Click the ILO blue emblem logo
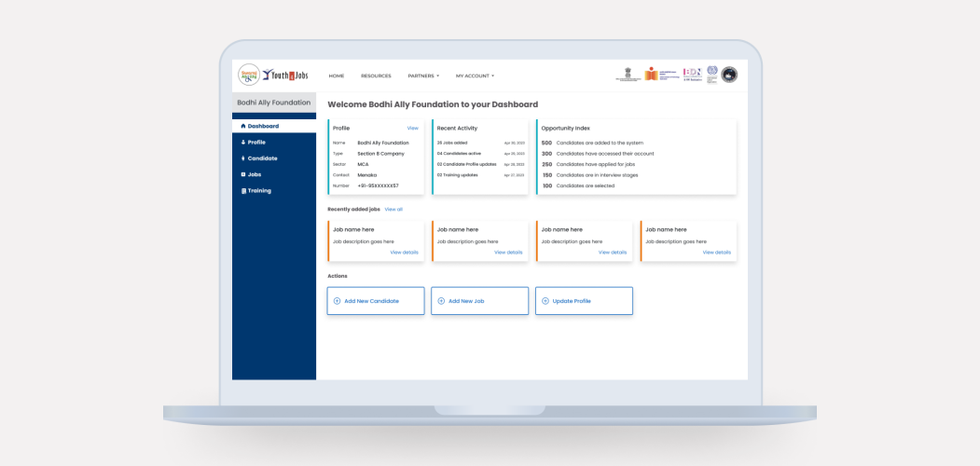 712,75
